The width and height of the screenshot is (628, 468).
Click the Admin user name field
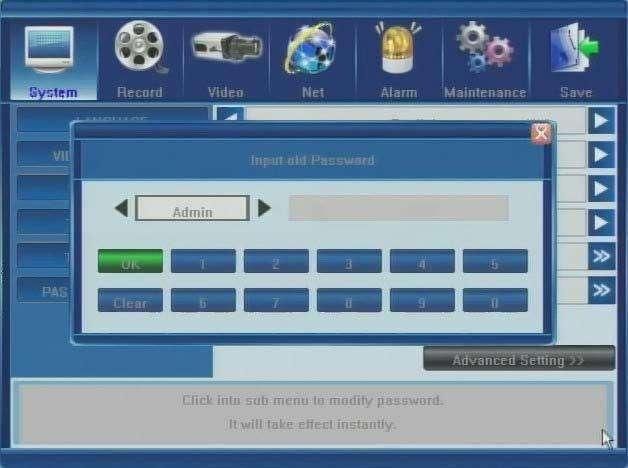[x=193, y=208]
